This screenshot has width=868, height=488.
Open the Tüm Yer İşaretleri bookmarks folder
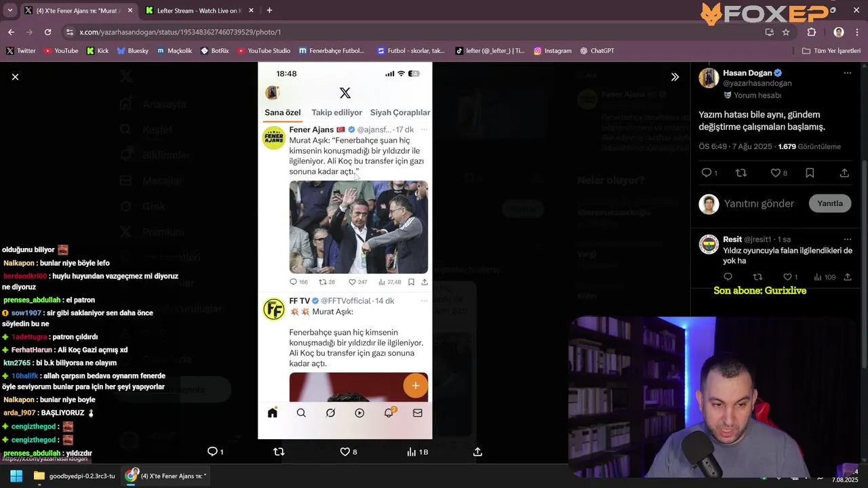831,51
